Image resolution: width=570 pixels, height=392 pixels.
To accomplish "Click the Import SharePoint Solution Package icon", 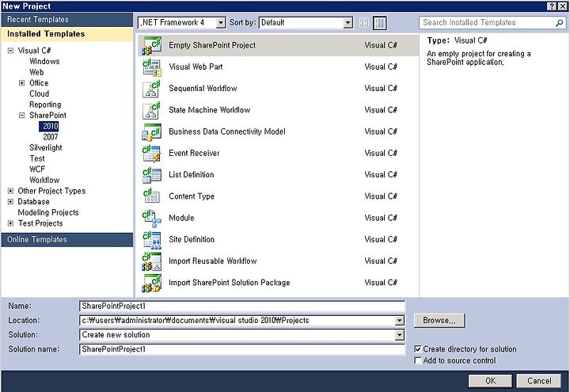I will pyautogui.click(x=151, y=283).
